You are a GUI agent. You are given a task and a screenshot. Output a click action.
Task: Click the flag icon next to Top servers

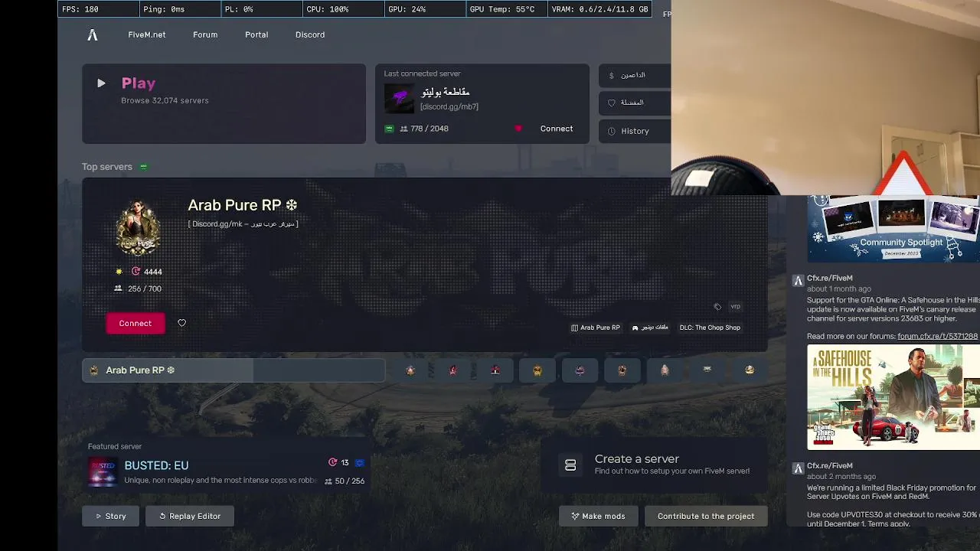(143, 167)
